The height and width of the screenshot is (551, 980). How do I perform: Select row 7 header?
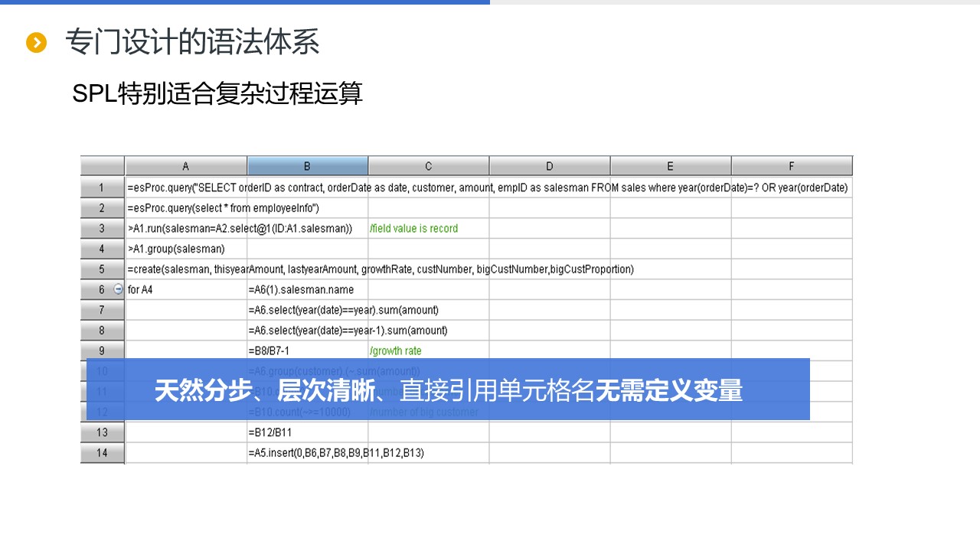pos(103,310)
